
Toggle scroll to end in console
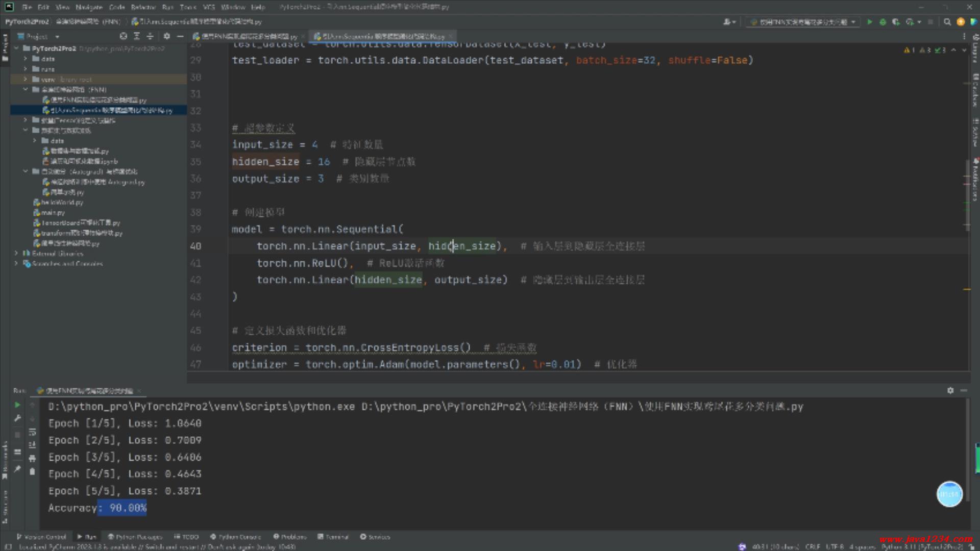(x=32, y=445)
